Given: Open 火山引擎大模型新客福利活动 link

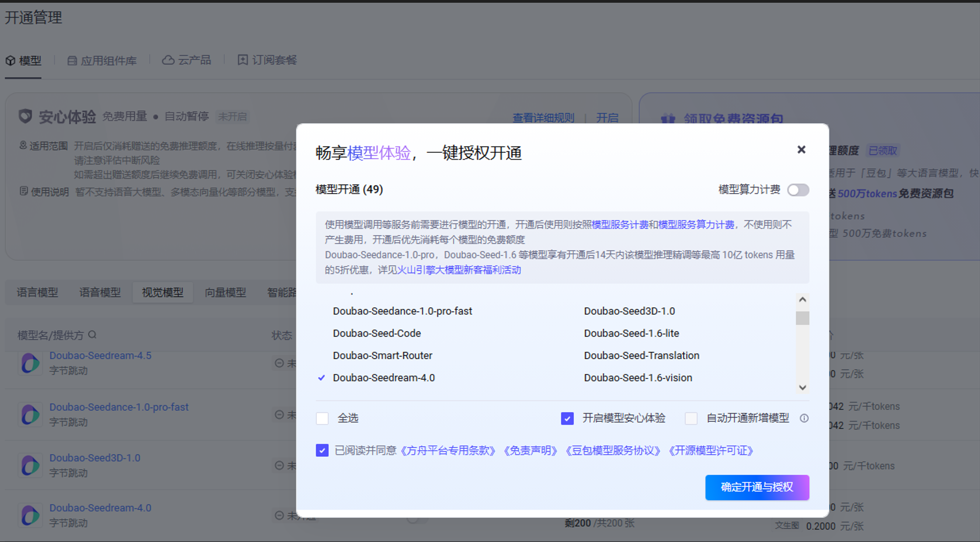Looking at the screenshot, I should tap(459, 270).
